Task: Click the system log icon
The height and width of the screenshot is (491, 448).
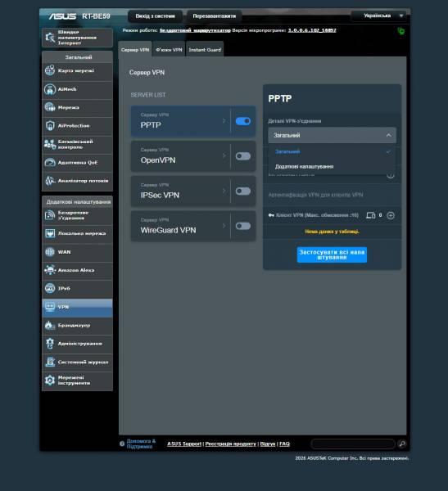Action: tap(50, 362)
